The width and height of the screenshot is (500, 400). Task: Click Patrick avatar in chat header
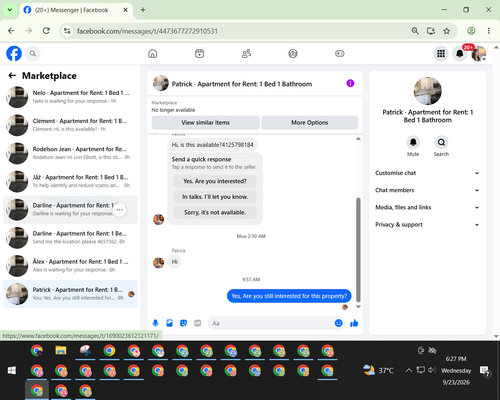click(161, 83)
